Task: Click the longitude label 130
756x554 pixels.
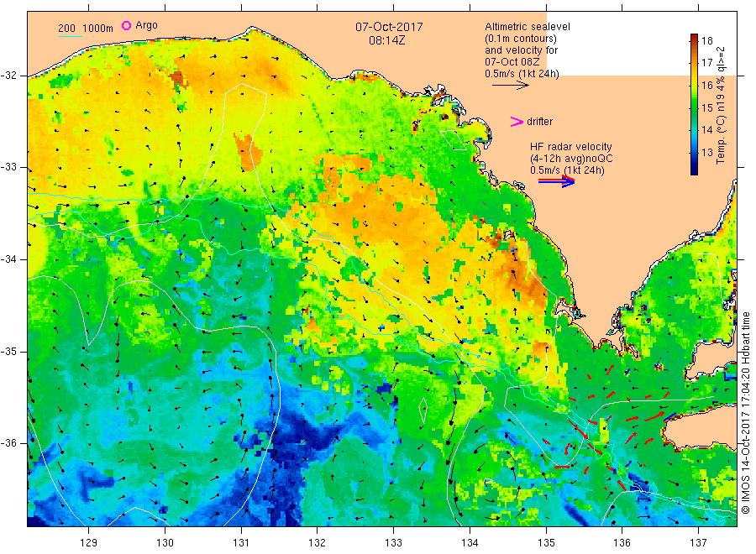Action: (165, 543)
